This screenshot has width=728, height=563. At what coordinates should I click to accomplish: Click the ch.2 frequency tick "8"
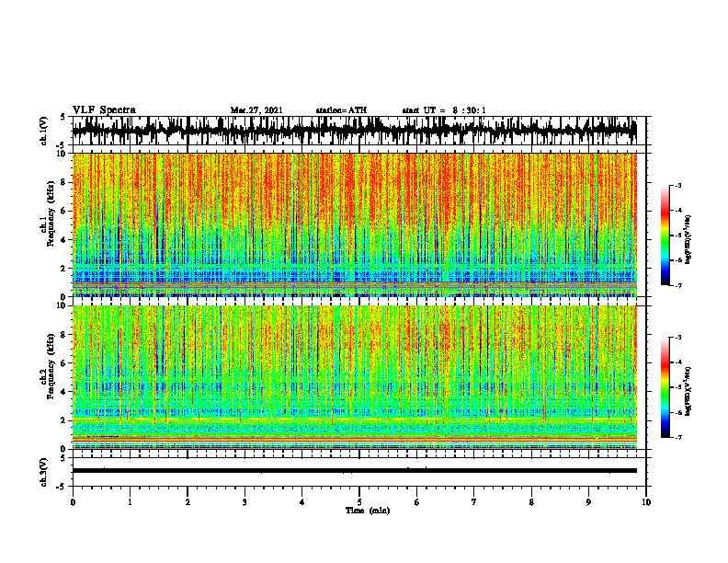[x=64, y=335]
